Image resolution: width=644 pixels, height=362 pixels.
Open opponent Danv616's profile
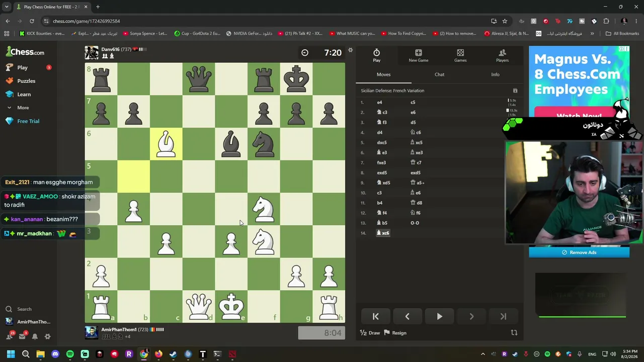pyautogui.click(x=110, y=49)
